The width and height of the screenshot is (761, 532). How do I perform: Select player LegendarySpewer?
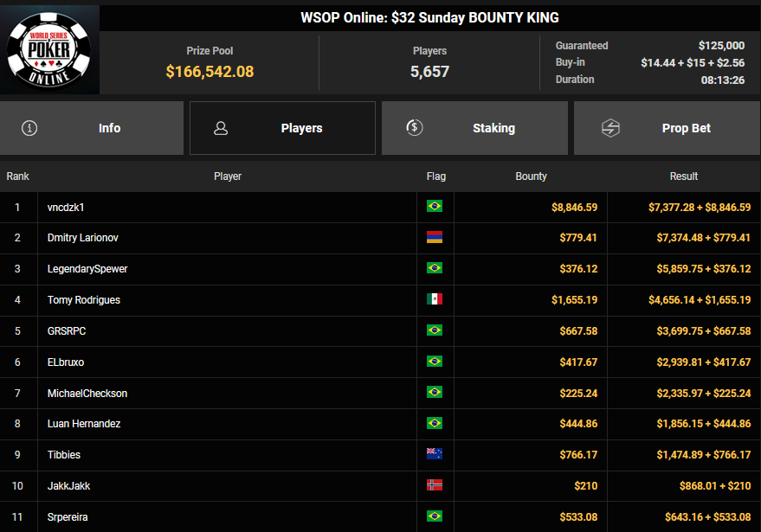87,269
